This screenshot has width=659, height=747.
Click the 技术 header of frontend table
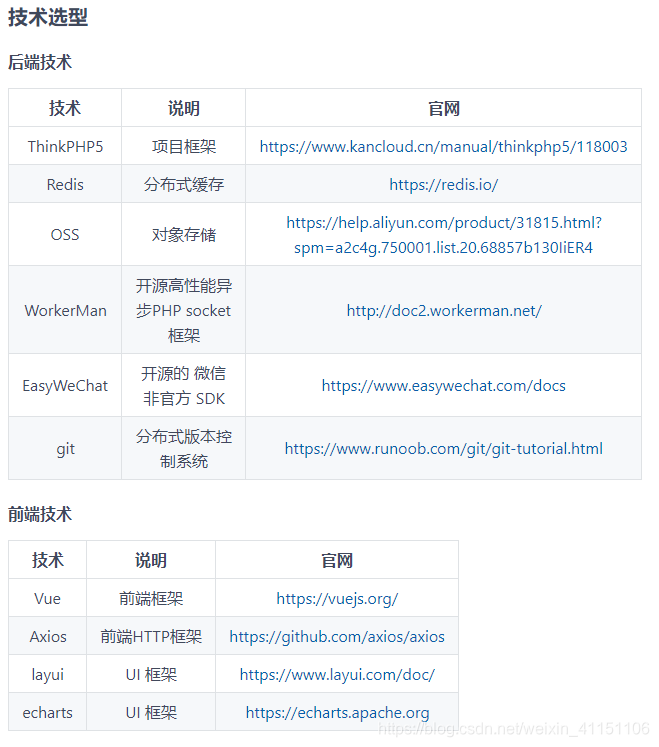[48, 560]
